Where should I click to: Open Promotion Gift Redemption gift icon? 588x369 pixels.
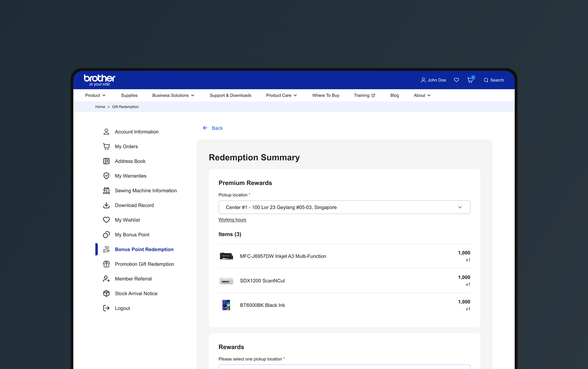106,264
